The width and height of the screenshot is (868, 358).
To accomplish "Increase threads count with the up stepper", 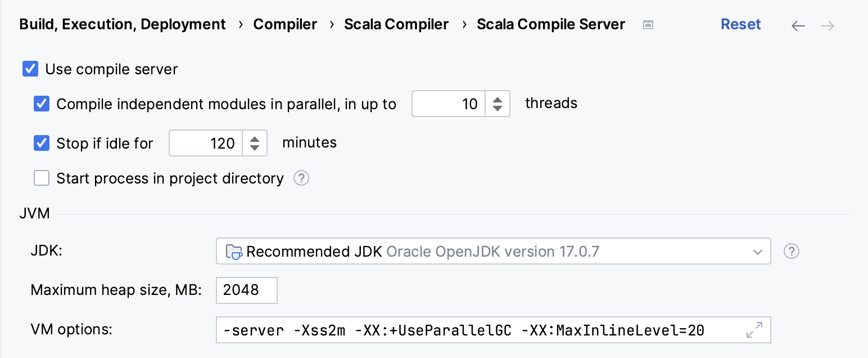I will 498,99.
